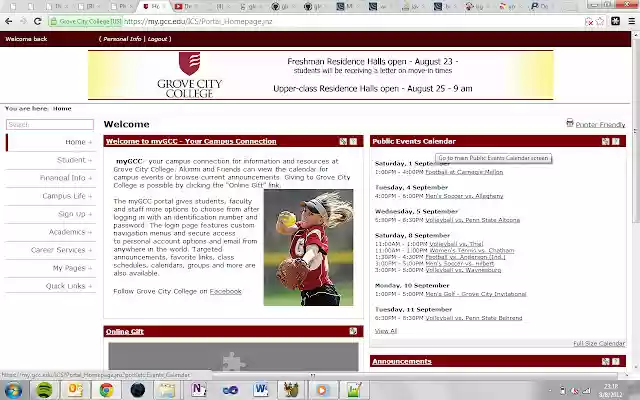Viewport: 640px width, 400px height.
Task: Open the Men's Soccer vs. Allegheny event
Action: coord(464,196)
